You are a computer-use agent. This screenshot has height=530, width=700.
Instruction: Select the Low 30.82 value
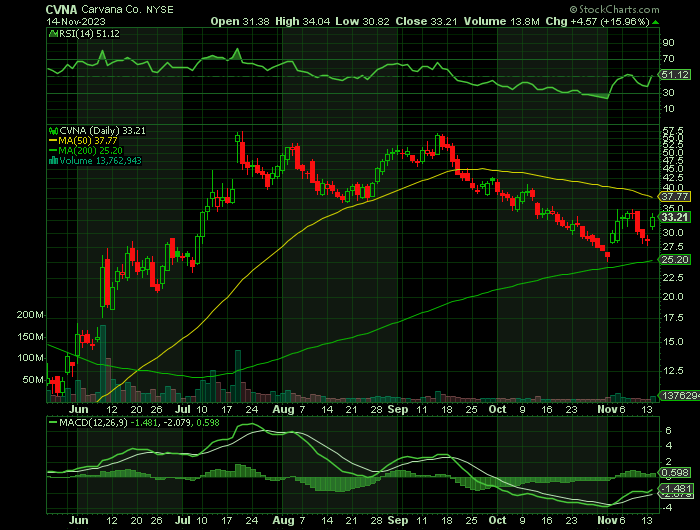click(x=362, y=21)
